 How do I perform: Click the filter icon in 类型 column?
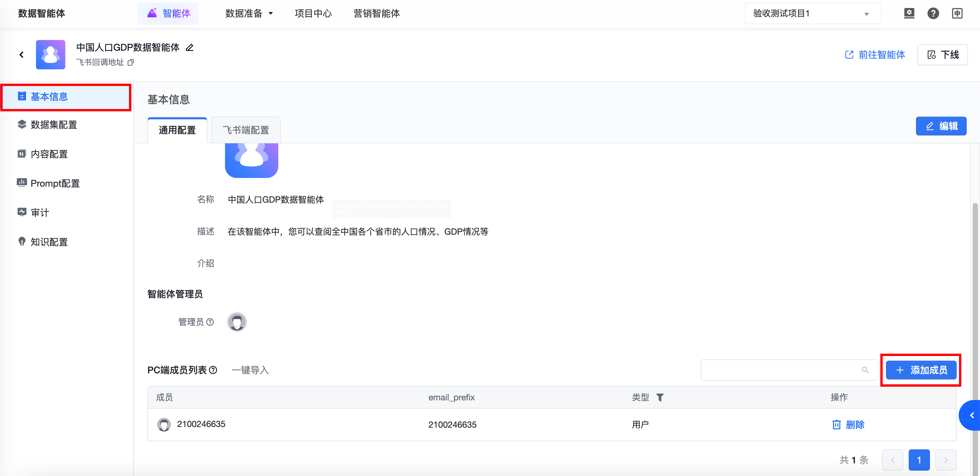(660, 397)
